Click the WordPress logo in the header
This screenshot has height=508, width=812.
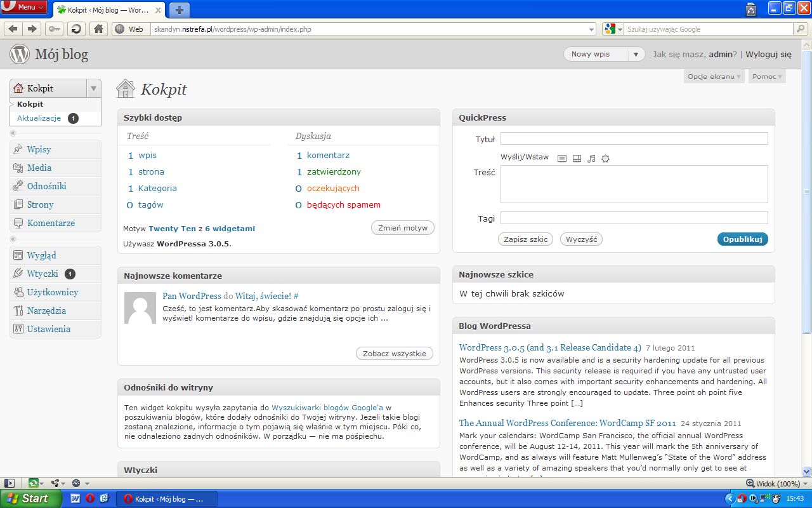pyautogui.click(x=20, y=55)
